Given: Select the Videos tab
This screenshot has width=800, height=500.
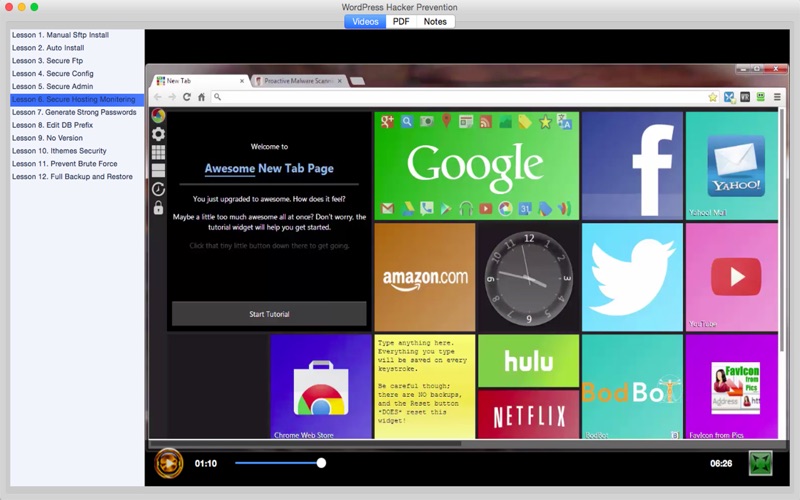Looking at the screenshot, I should (x=365, y=21).
